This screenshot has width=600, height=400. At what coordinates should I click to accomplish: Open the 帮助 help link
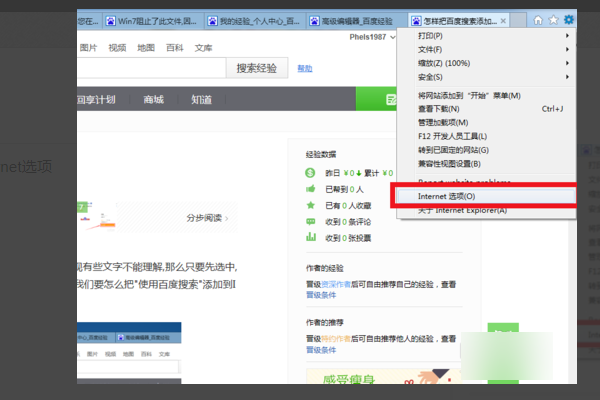(x=305, y=68)
